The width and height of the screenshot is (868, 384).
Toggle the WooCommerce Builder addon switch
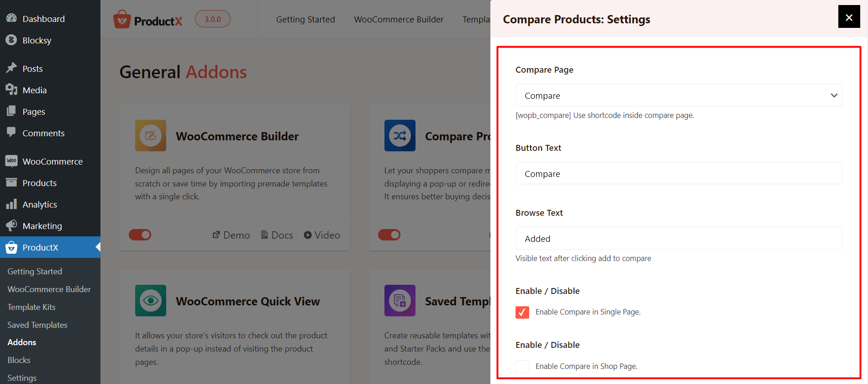(x=140, y=235)
